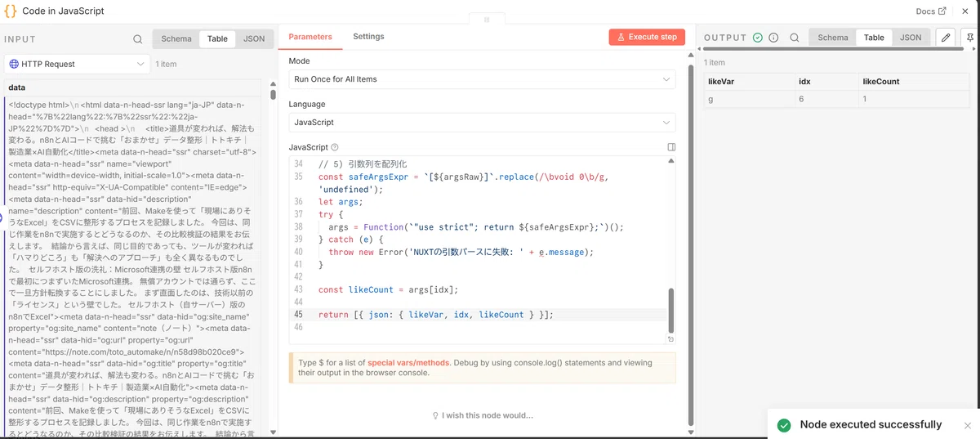
Task: Switch OUTPUT view to JSON
Action: click(911, 38)
